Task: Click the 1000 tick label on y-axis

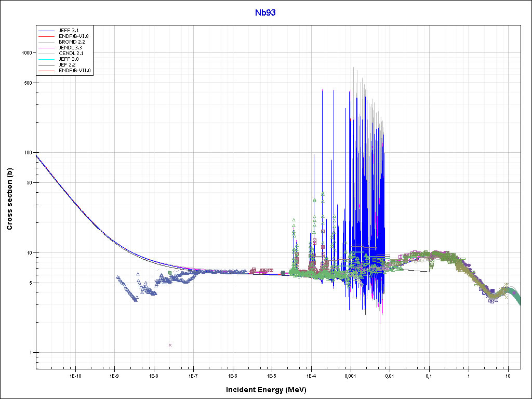Action: (26, 53)
